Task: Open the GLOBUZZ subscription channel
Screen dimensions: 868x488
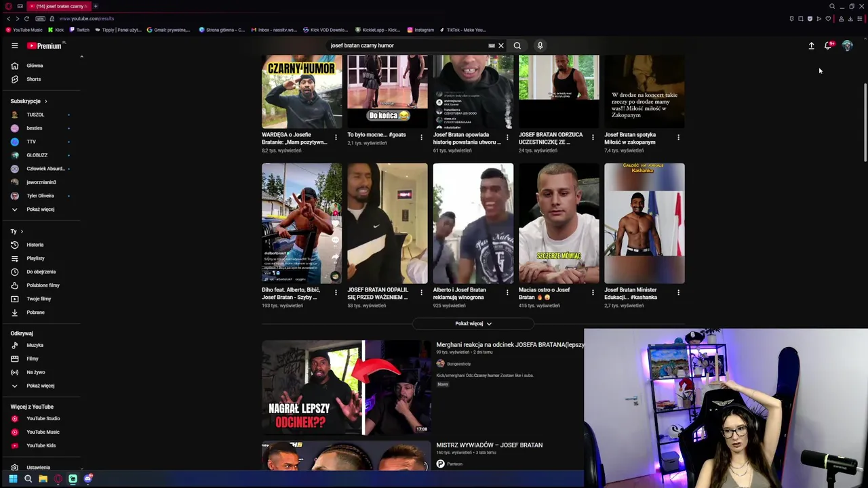Action: (x=41, y=155)
